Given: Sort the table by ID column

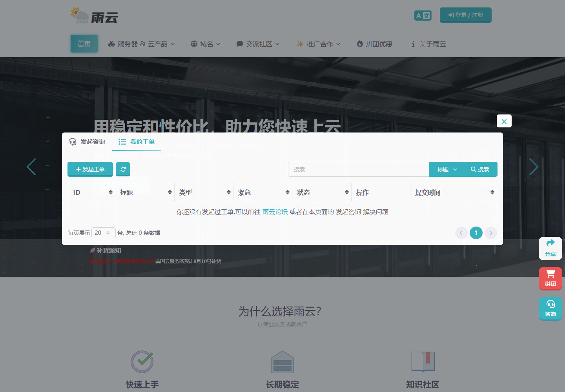Looking at the screenshot, I should point(92,192).
